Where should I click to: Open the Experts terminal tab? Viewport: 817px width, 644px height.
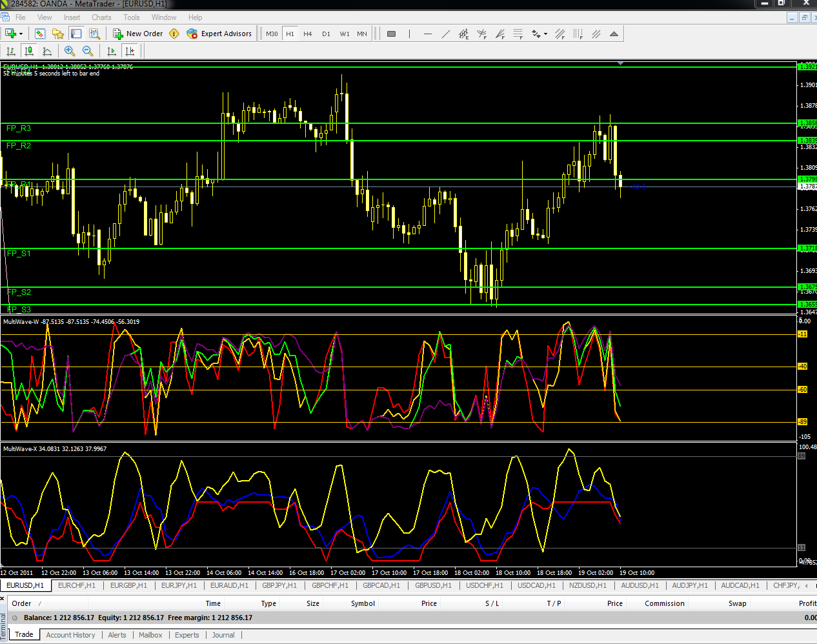click(187, 635)
